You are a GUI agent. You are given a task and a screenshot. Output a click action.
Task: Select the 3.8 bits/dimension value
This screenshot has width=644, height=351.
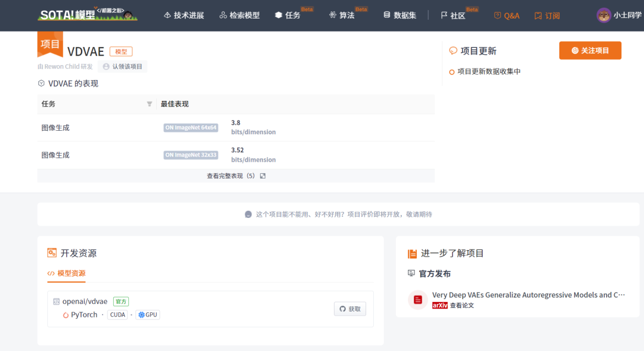253,127
